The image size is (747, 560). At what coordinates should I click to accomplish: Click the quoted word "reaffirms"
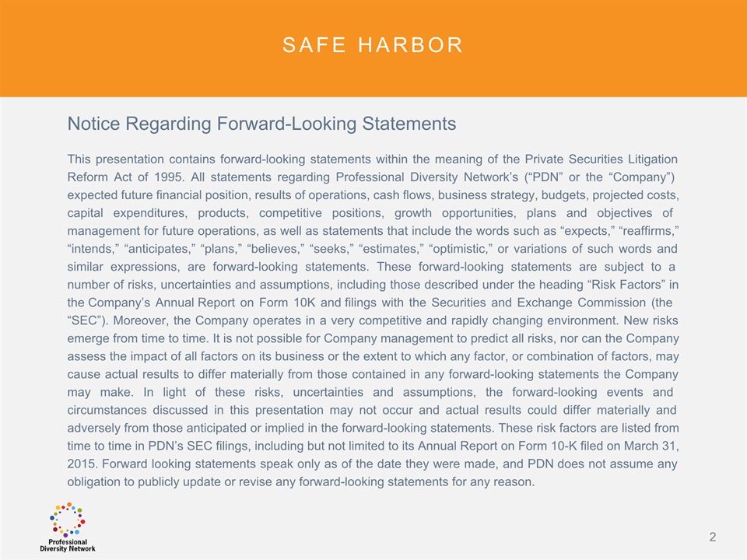coord(639,231)
